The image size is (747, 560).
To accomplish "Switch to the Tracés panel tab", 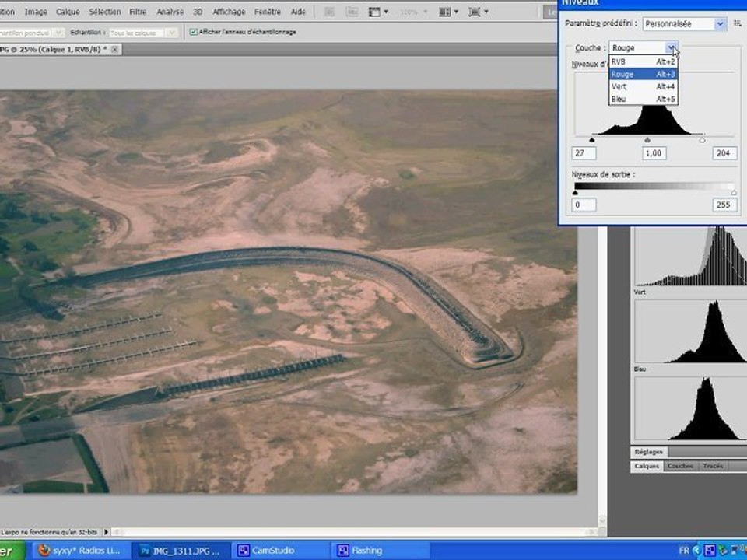I will tap(713, 466).
